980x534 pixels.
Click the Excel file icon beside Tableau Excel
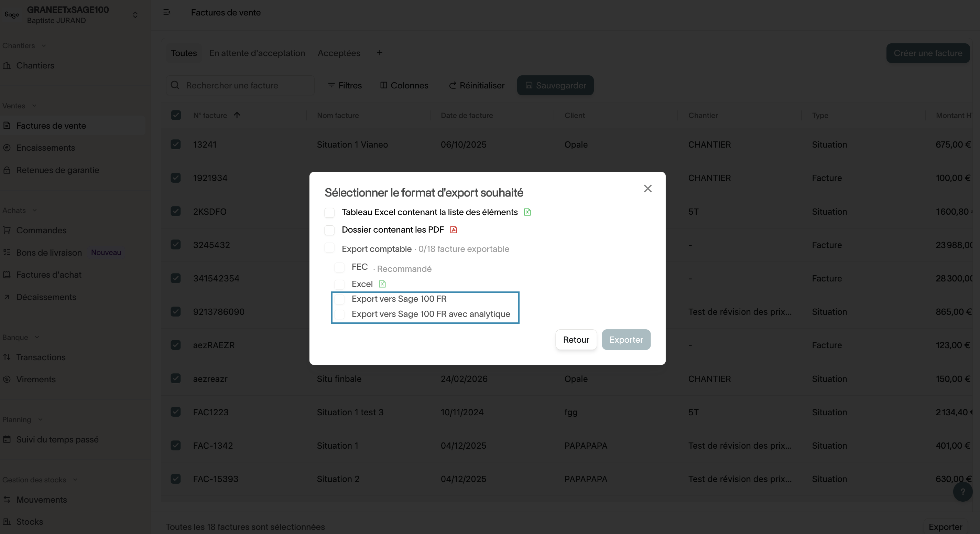click(527, 212)
